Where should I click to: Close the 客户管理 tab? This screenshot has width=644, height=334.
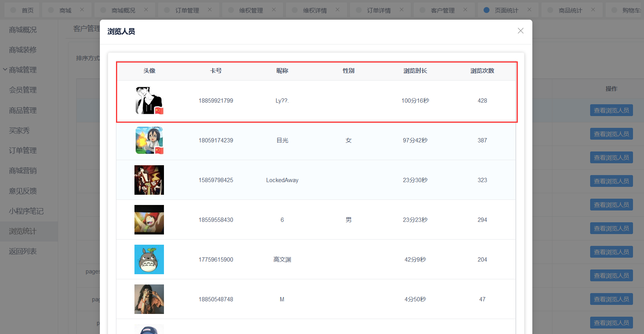465,9
